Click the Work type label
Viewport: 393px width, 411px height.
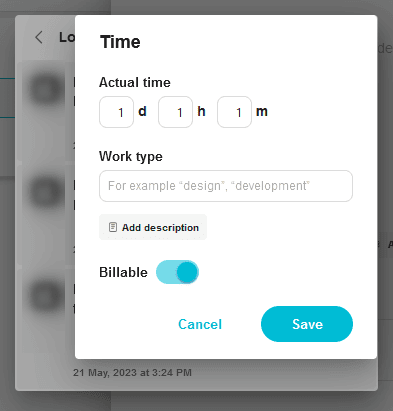tap(131, 157)
